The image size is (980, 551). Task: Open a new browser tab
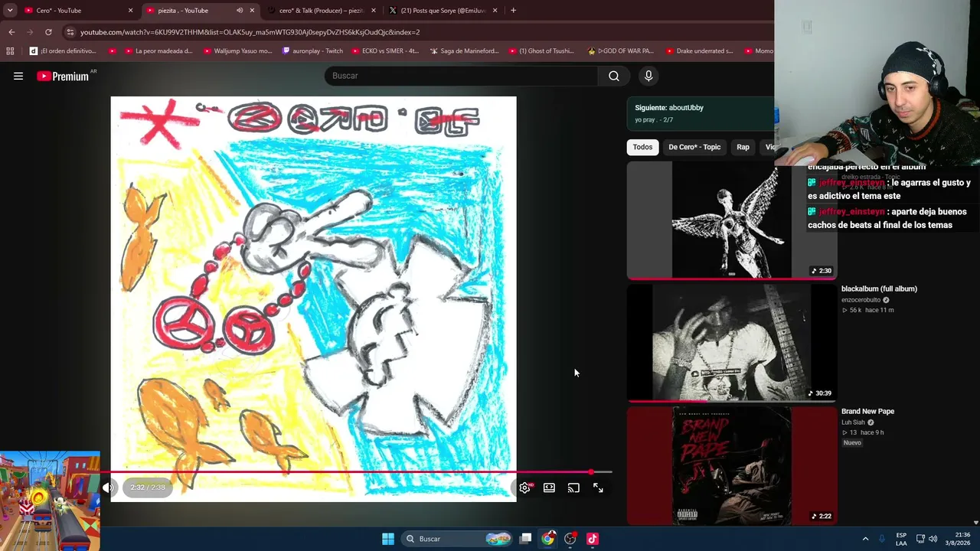513,11
